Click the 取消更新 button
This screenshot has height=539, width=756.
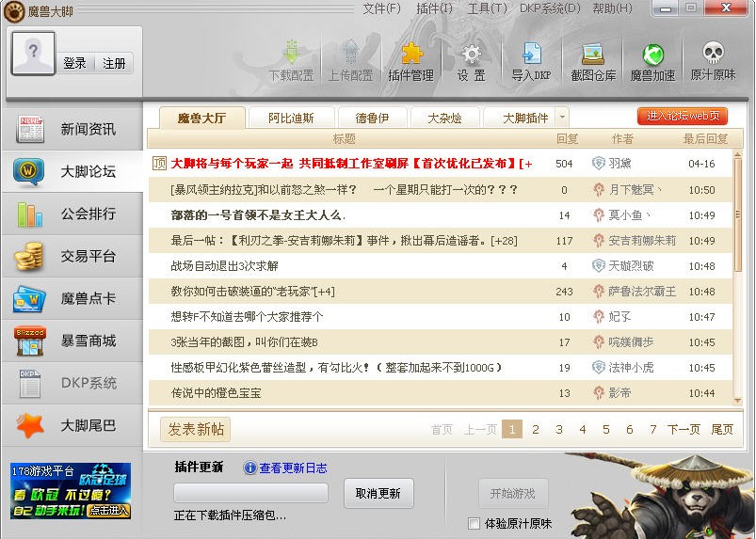(x=378, y=493)
